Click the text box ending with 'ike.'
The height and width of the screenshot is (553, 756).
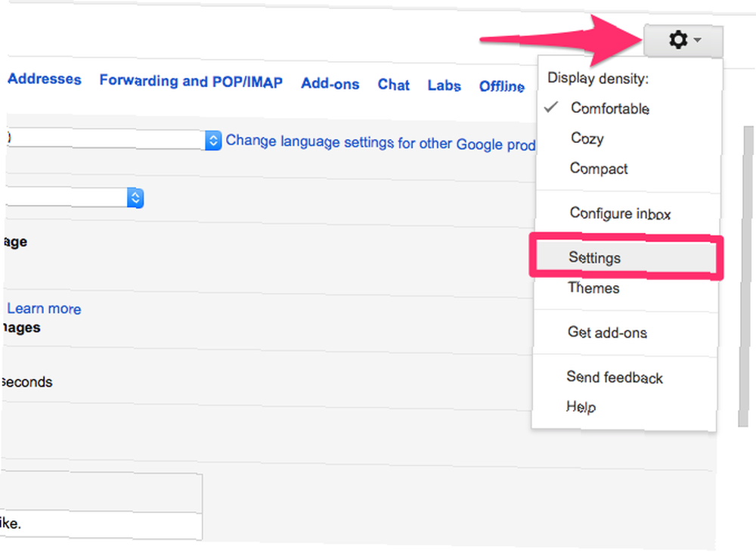(101, 525)
